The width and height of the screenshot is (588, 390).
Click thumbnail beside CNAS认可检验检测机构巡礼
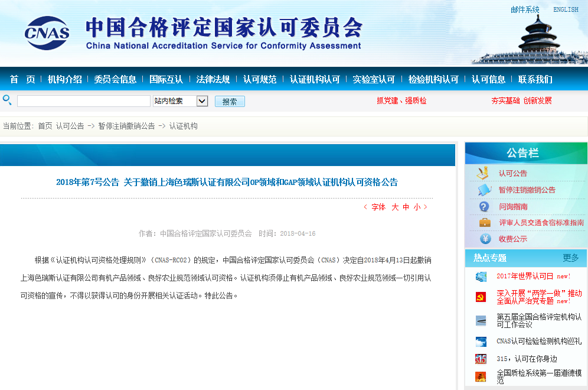(481, 342)
